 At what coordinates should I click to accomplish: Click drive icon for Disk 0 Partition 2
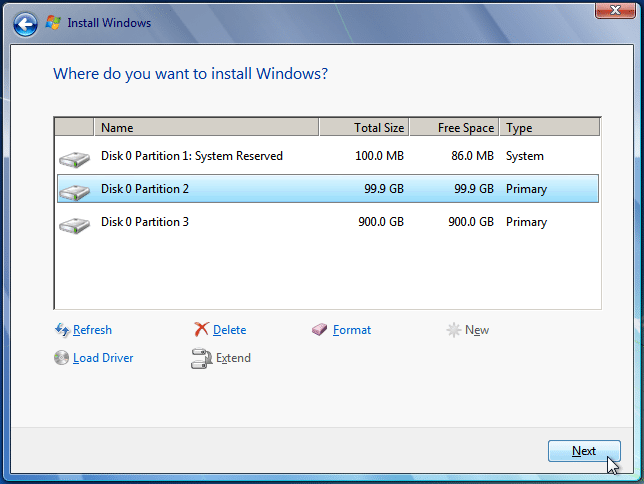click(x=74, y=192)
